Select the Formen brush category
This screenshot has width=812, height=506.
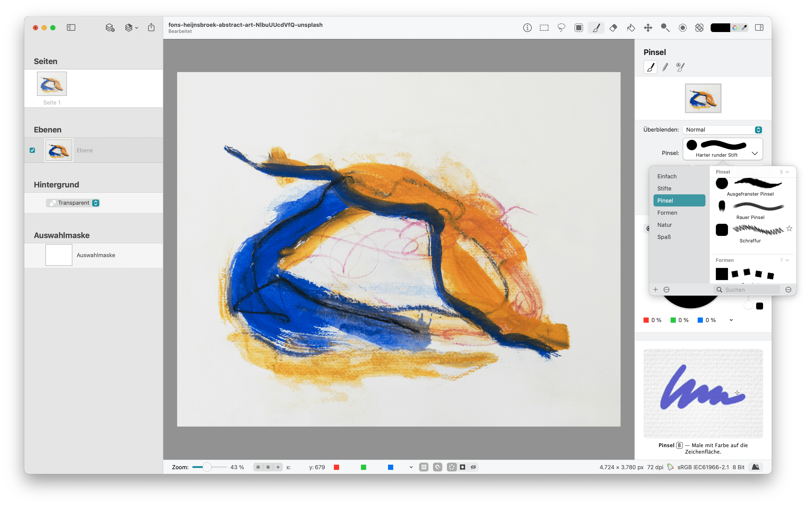tap(679, 213)
